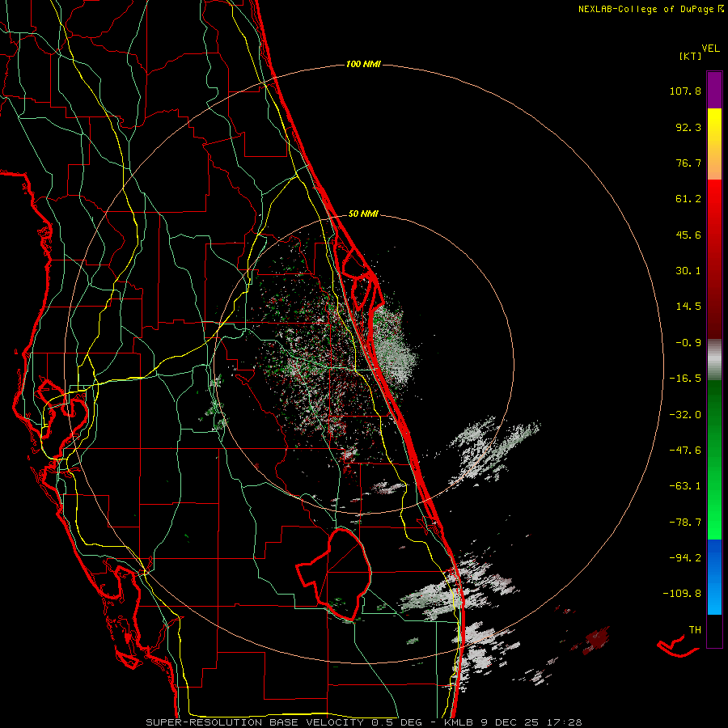Image resolution: width=728 pixels, height=728 pixels.
Task: Pick the green segment of the velocity color bar
Action: click(x=714, y=459)
